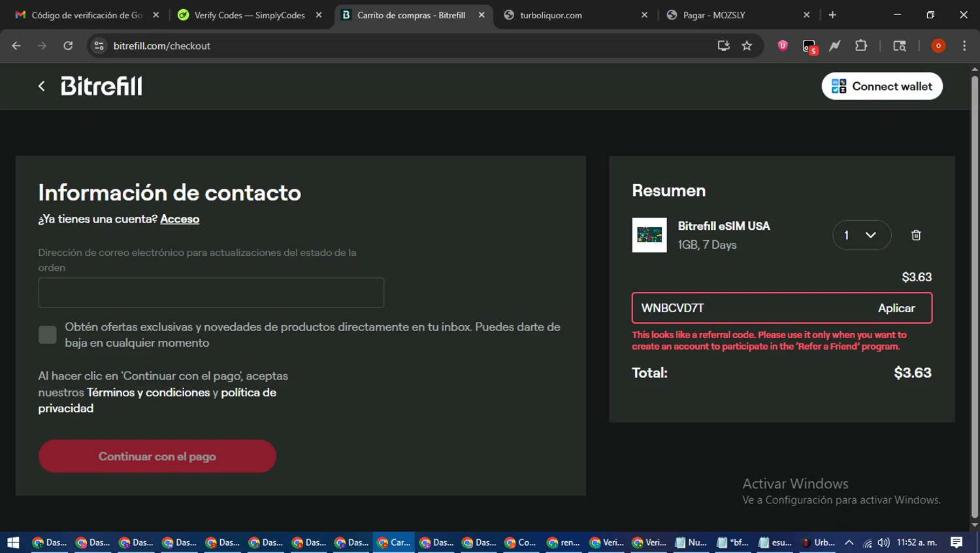This screenshot has width=980, height=553.
Task: Click the browser back arrow
Action: click(16, 46)
